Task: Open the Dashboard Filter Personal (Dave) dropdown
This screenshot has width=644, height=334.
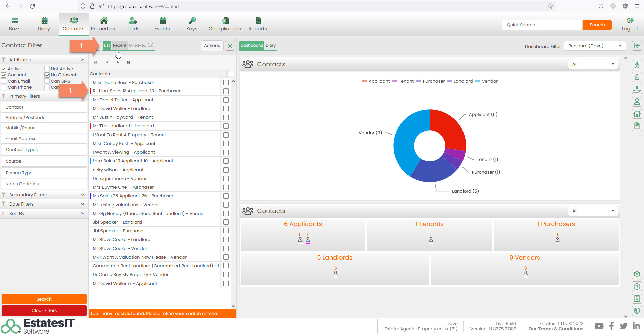Action: coord(595,46)
